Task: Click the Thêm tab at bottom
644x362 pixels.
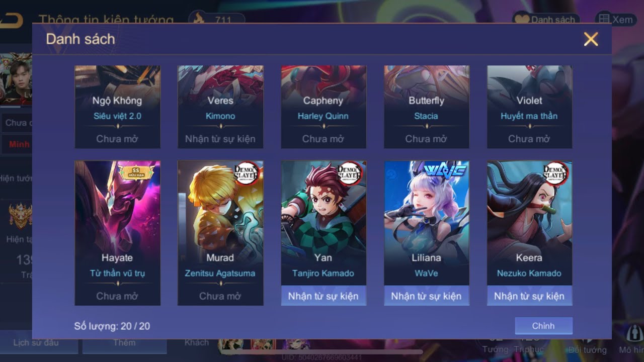Action: pyautogui.click(x=124, y=343)
